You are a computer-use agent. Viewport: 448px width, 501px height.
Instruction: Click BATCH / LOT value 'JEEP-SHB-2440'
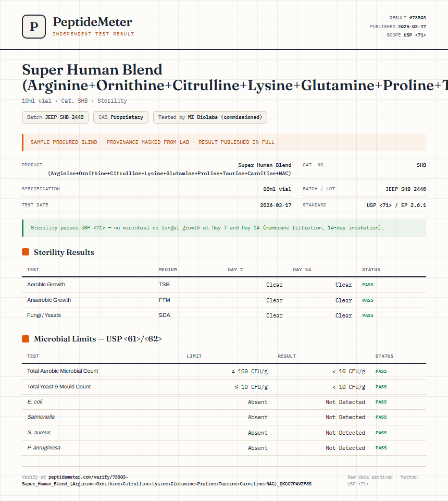pyautogui.click(x=405, y=189)
